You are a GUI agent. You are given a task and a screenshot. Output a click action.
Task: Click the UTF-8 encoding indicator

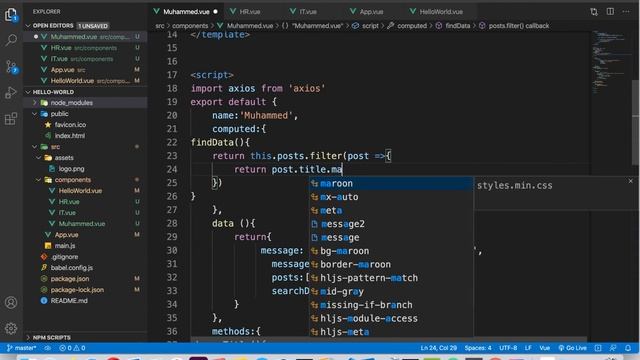coord(508,348)
